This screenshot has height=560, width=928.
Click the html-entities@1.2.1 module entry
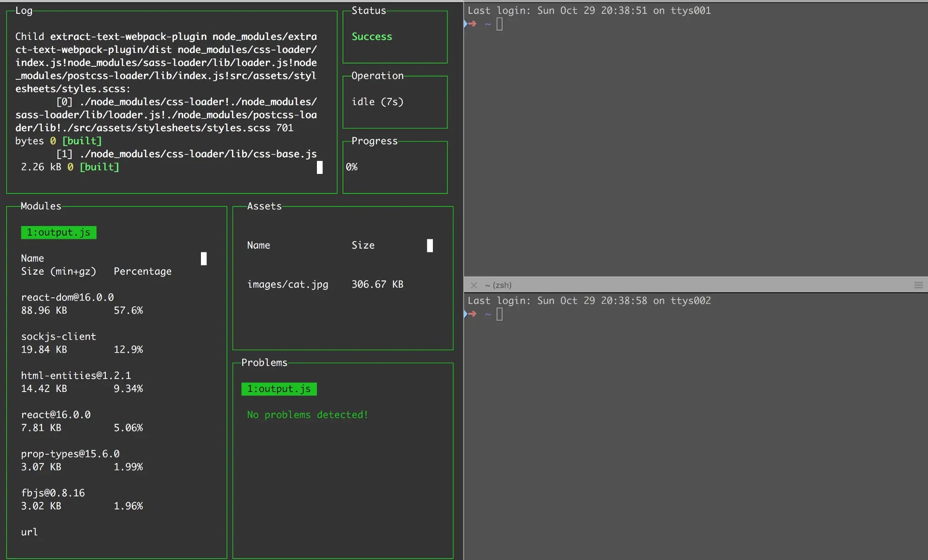(x=76, y=375)
